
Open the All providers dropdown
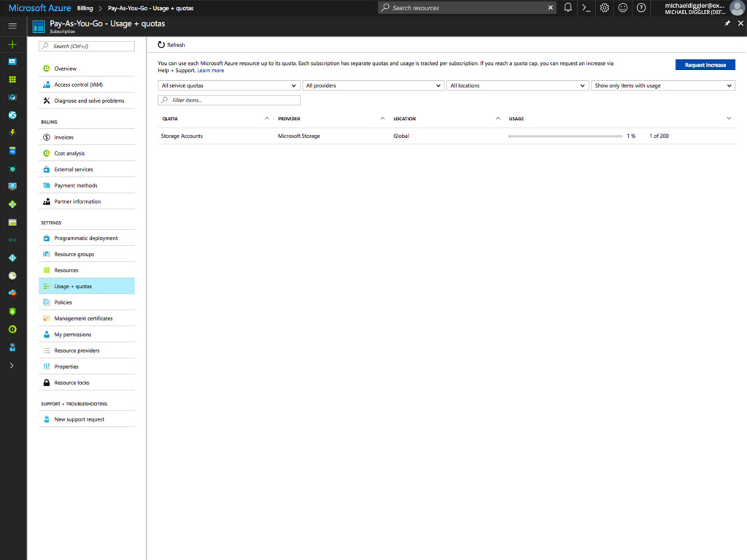tap(373, 85)
